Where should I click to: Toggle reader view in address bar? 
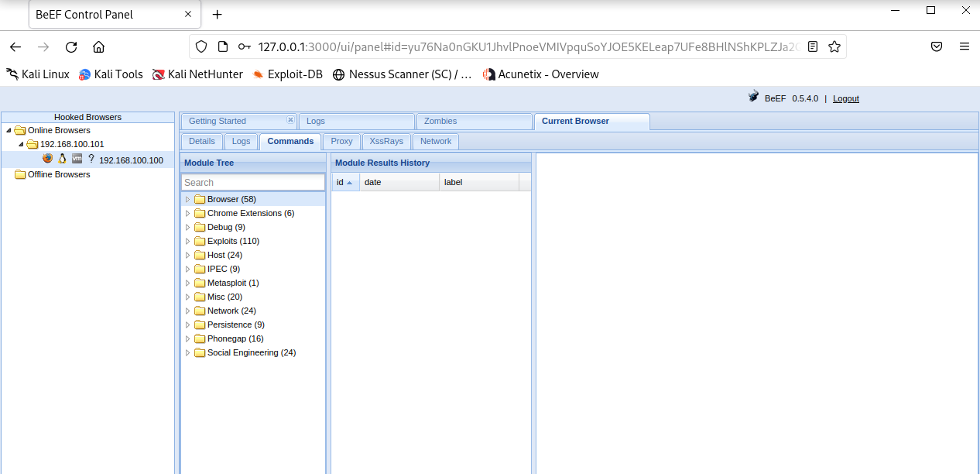point(812,46)
